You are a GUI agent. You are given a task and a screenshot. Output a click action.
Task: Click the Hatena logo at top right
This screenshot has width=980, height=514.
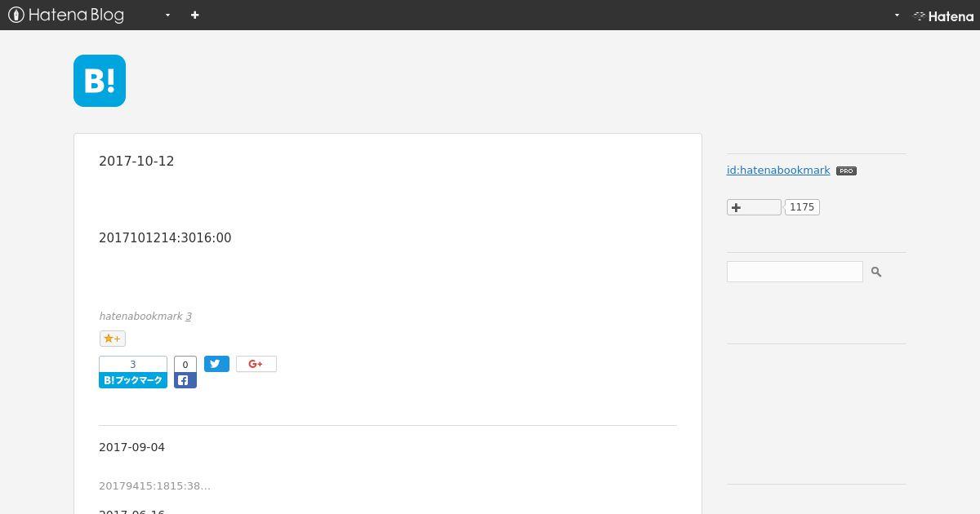[943, 16]
